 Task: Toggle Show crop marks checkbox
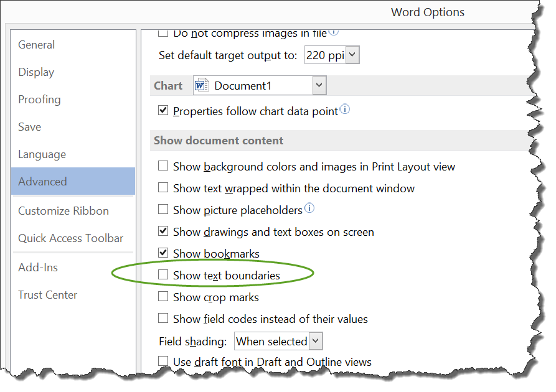(163, 296)
